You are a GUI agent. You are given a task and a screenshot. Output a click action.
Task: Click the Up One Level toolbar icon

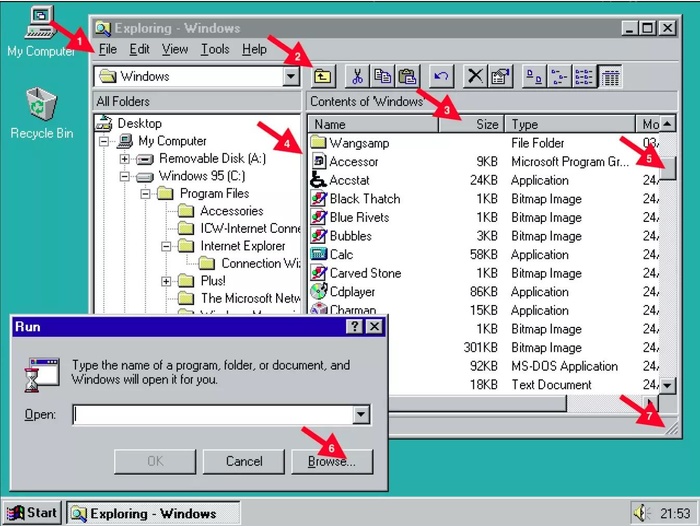[322, 76]
